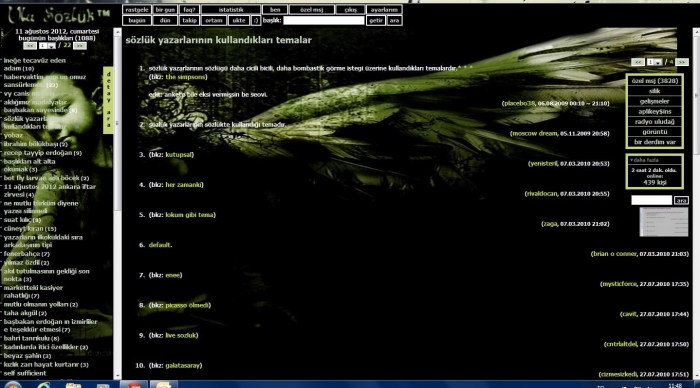Expand the 'daha fazla' section
The image size is (700, 388).
(644, 160)
